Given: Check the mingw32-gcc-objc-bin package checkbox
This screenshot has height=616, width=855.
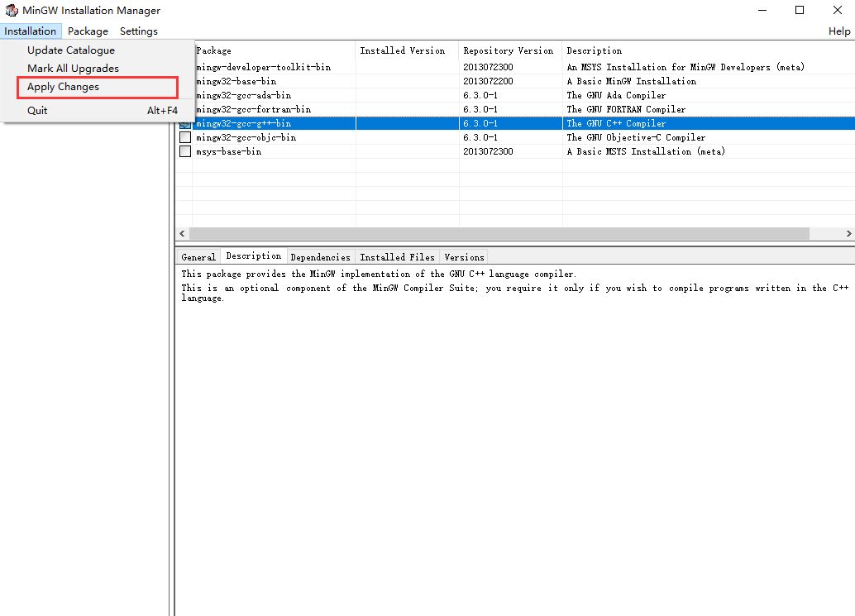Looking at the screenshot, I should (184, 137).
